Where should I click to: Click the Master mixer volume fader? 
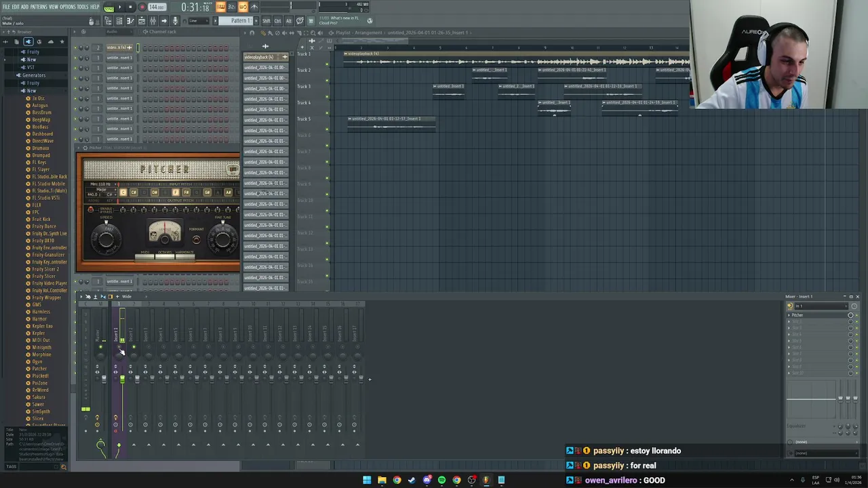click(104, 379)
